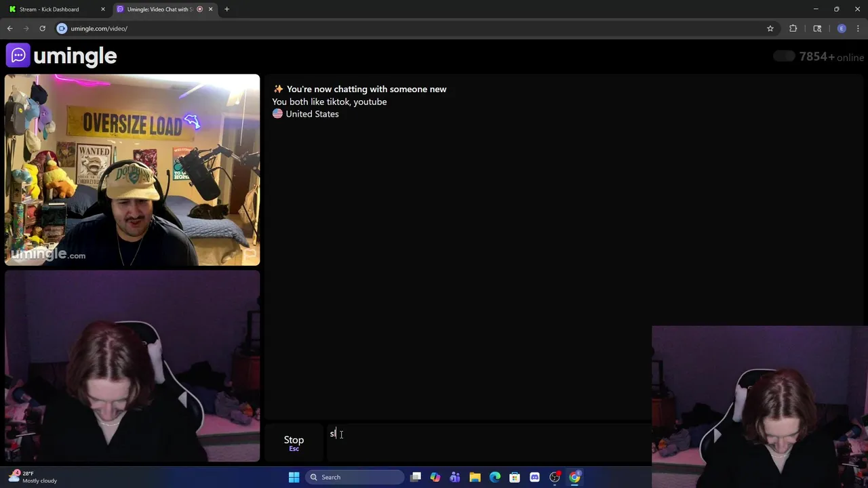Open OBS Studio from taskbar
The height and width of the screenshot is (488, 868).
[555, 477]
